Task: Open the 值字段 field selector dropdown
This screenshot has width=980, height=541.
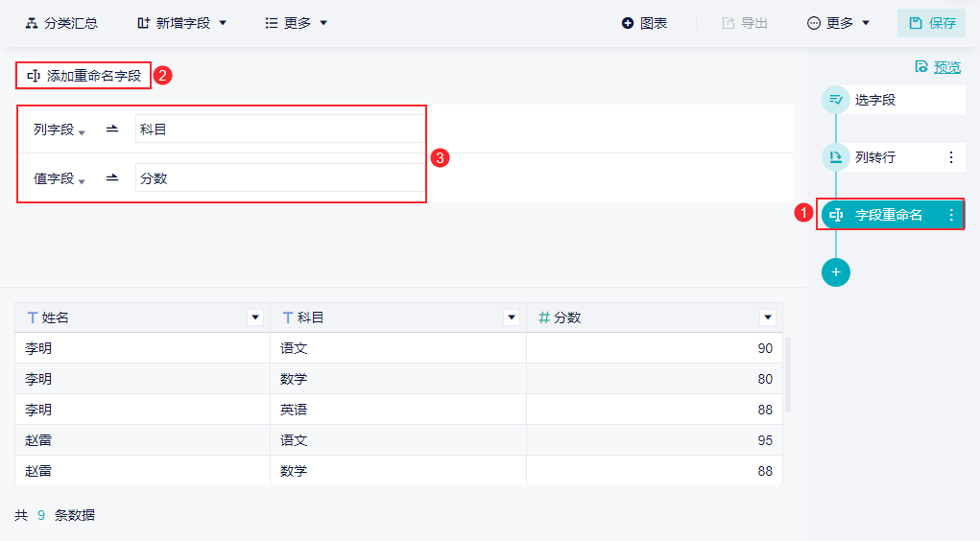Action: (60, 178)
